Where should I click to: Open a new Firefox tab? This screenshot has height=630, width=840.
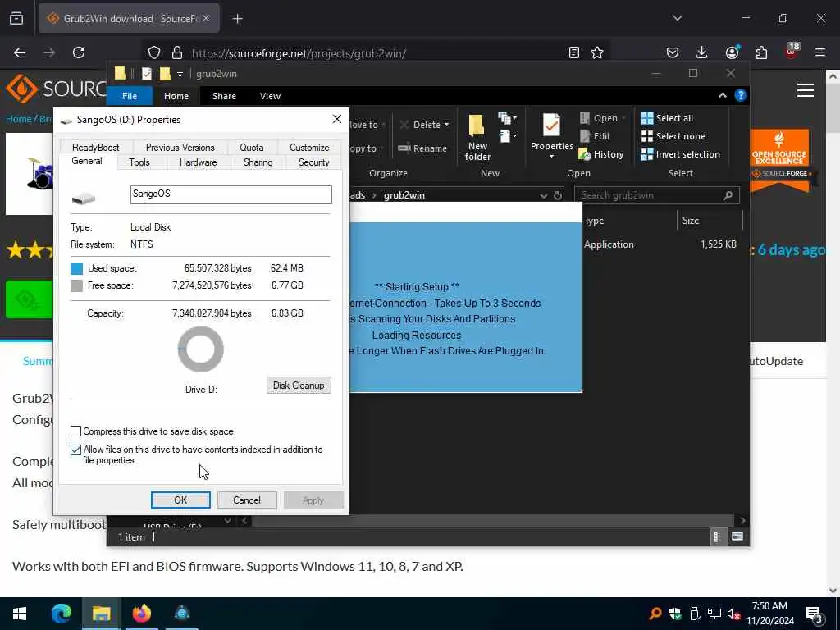pos(237,19)
